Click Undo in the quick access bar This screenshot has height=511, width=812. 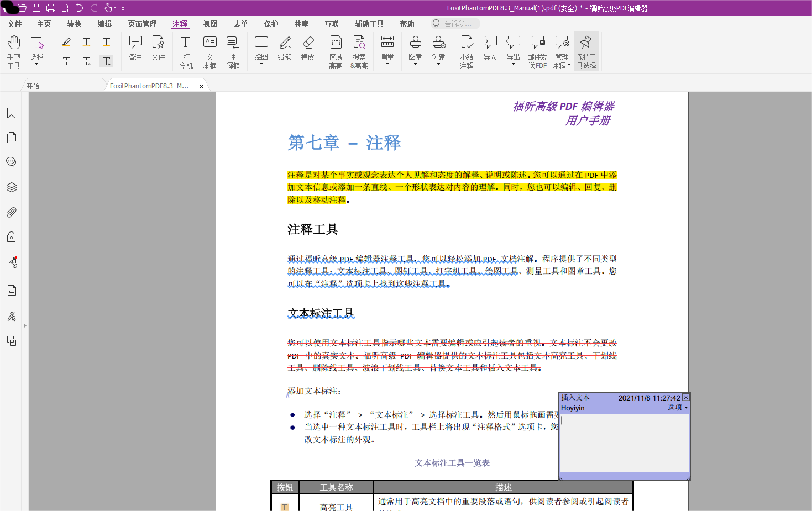[x=80, y=8]
